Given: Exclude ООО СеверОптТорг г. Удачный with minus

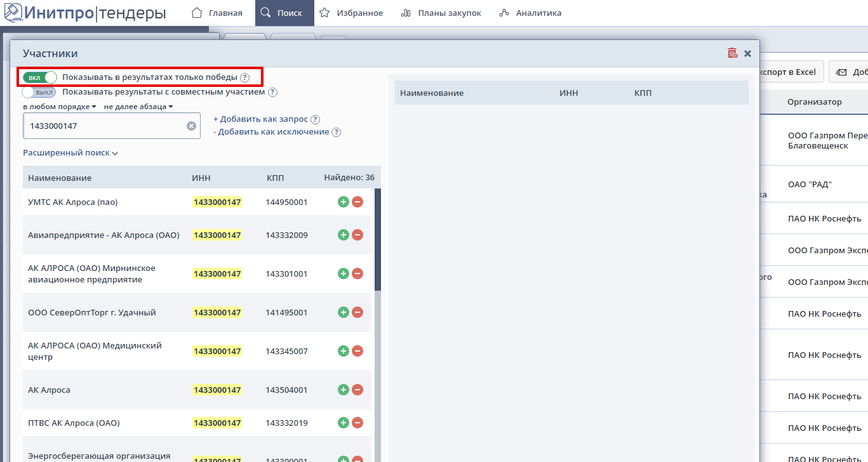Looking at the screenshot, I should [357, 312].
